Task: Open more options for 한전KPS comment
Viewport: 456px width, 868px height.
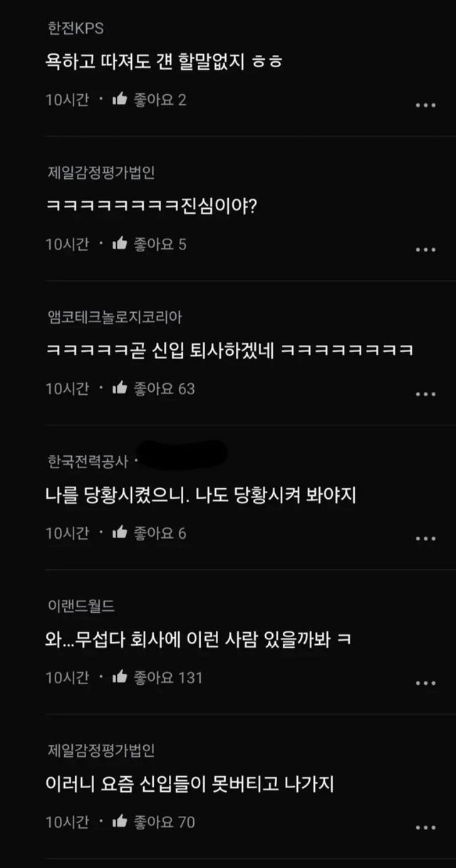Action: click(425, 105)
